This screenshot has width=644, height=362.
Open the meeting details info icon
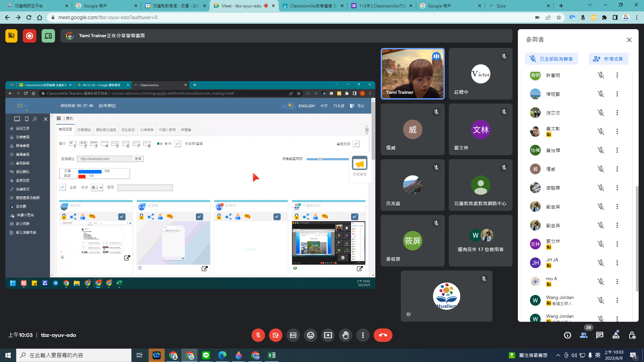coord(568,335)
